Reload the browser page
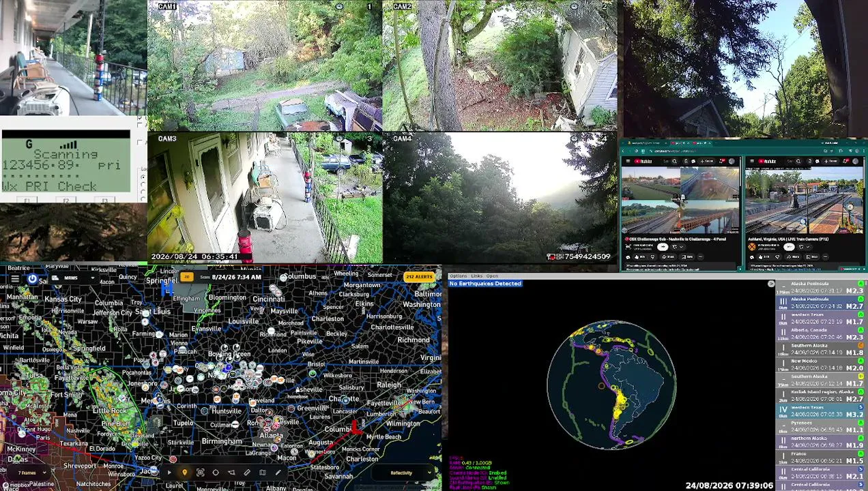The image size is (868, 491). click(x=636, y=151)
